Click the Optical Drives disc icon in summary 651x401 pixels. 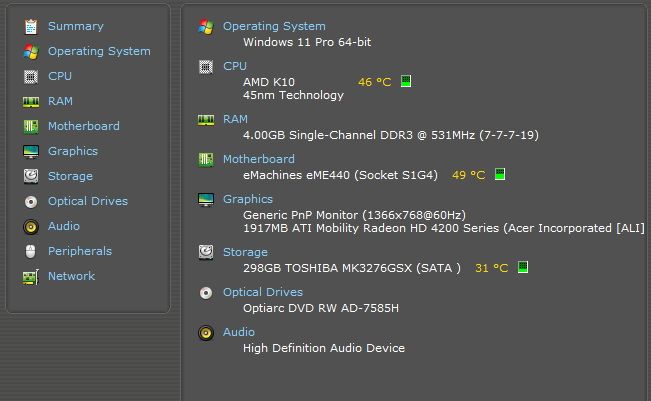pos(206,293)
